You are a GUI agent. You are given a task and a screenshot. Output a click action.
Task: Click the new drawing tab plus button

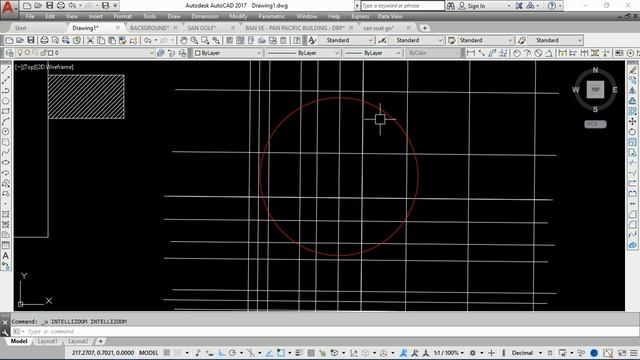tap(424, 28)
